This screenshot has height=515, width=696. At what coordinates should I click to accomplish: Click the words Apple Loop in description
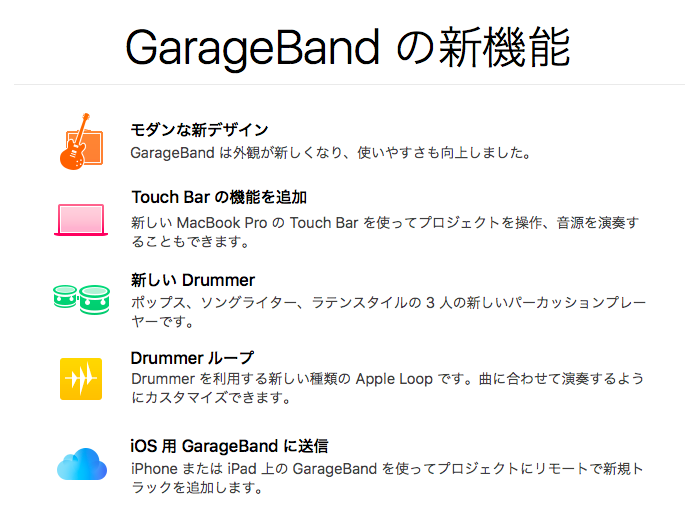click(394, 379)
